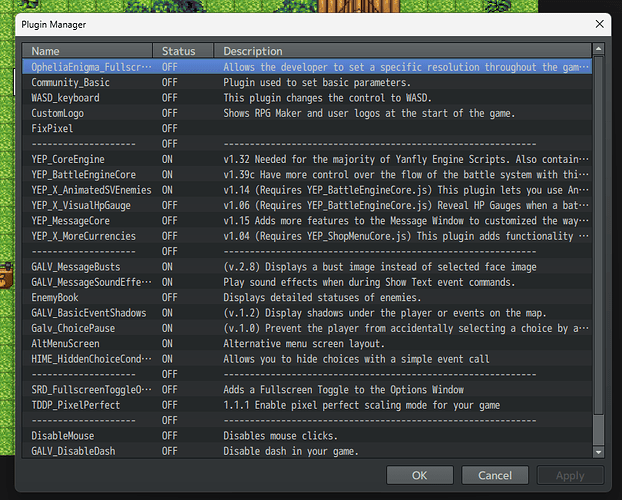Click description "This plugin changes the control to WASD."
The image size is (622, 500).
pyautogui.click(x=327, y=98)
